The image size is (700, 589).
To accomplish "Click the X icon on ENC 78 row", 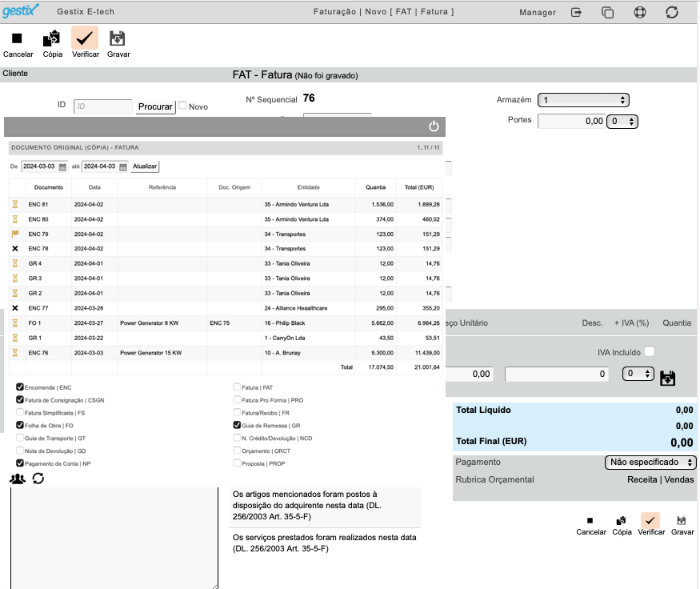I will 15,249.
